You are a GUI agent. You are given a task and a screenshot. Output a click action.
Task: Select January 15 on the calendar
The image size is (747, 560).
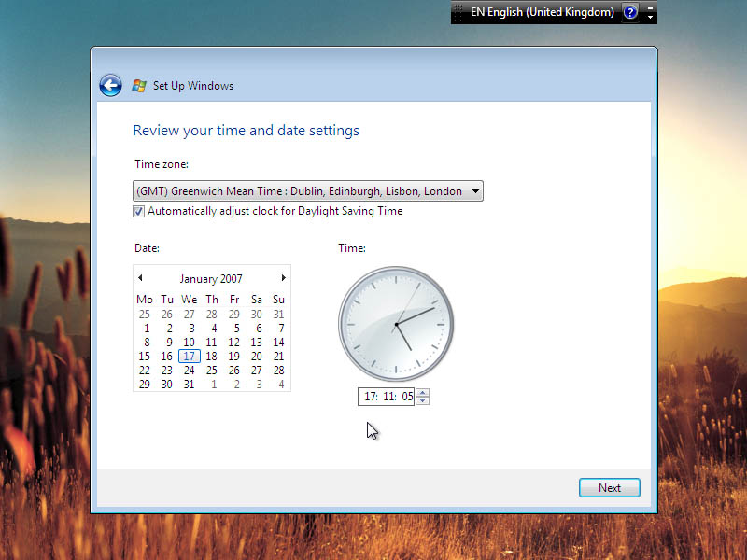(145, 357)
